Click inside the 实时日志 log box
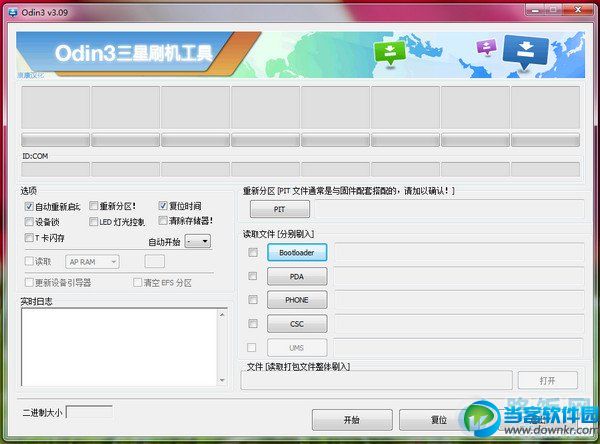Screen dimensions: 600x444 point(120,347)
